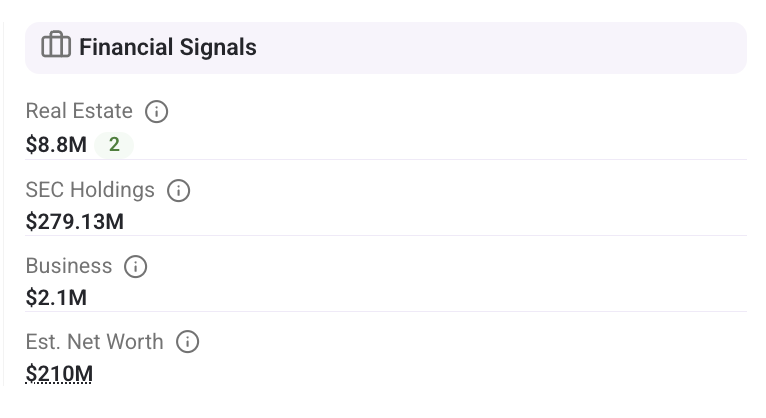Select the $279.13M SEC Holdings amount

tap(75, 222)
